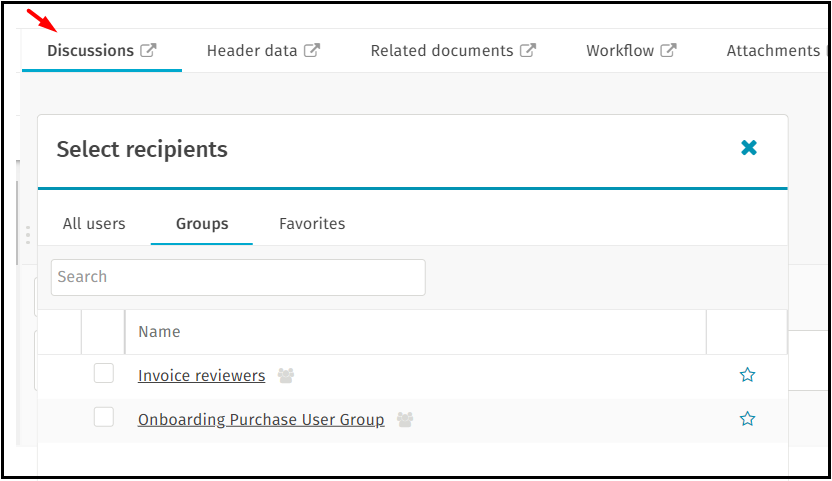832x481 pixels.
Task: Favorite the Onboarding Purchase User Group
Action: tap(747, 419)
